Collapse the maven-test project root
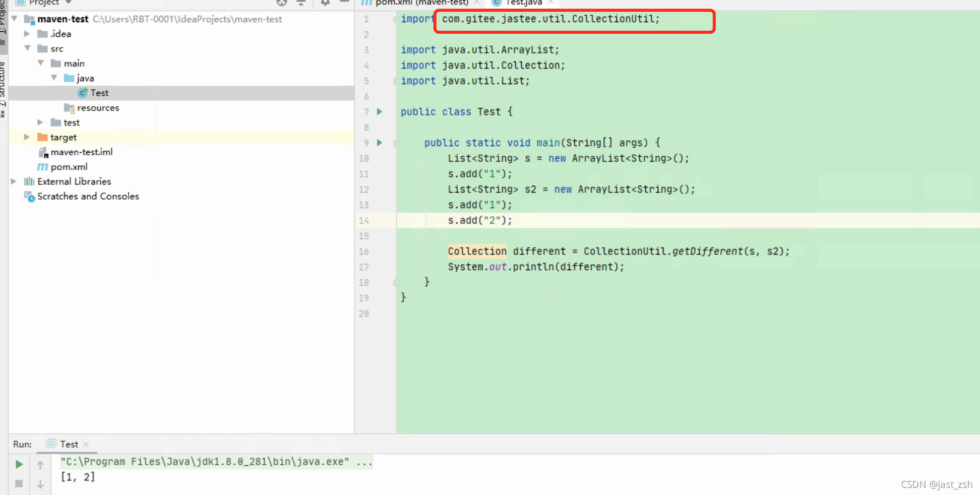Screen dimensions: 980x495 click(15, 19)
